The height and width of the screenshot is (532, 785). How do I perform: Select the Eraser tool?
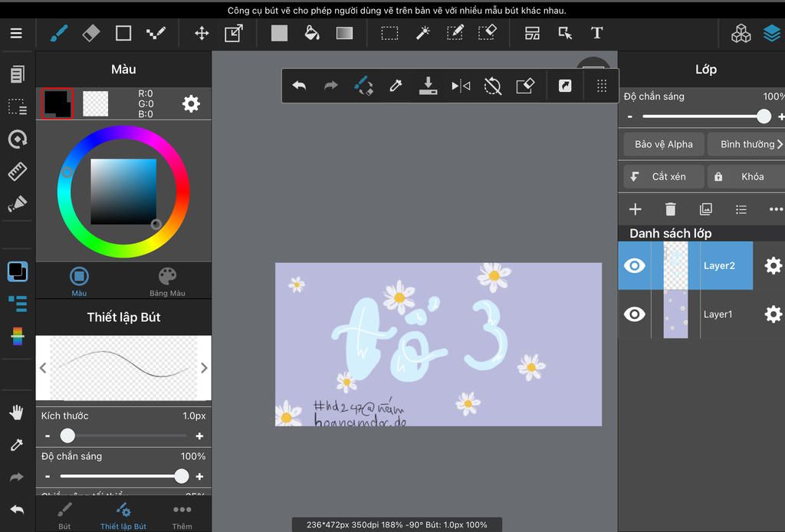coord(90,33)
